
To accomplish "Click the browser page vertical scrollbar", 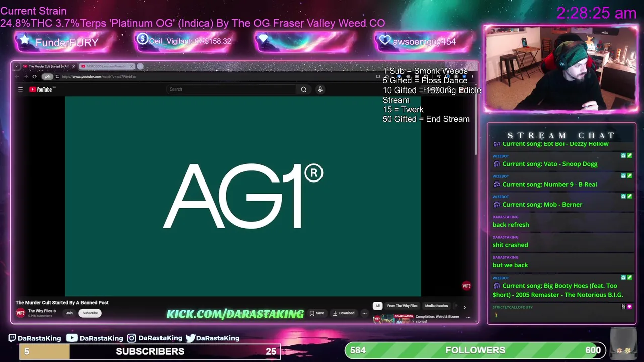I will click(476, 123).
